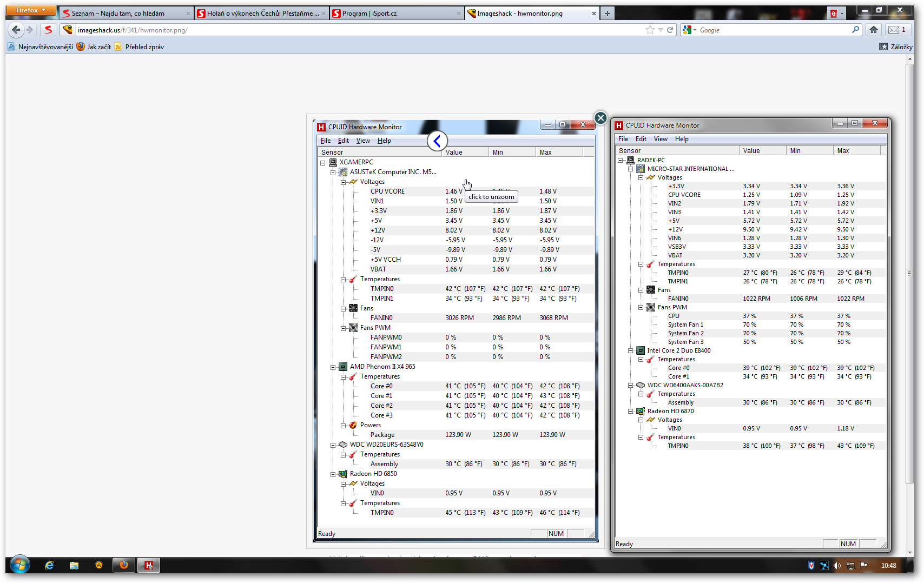The height and width of the screenshot is (583, 924).
Task: Bookmark this page with the star icon
Action: coord(650,30)
